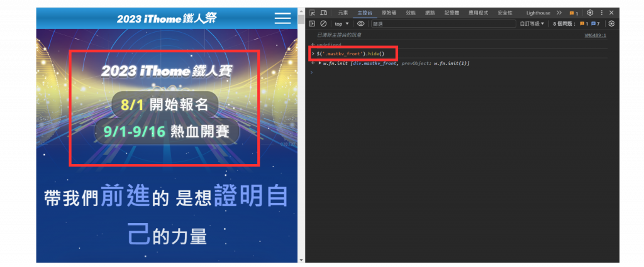Clear the console with the clear icon

tap(324, 24)
